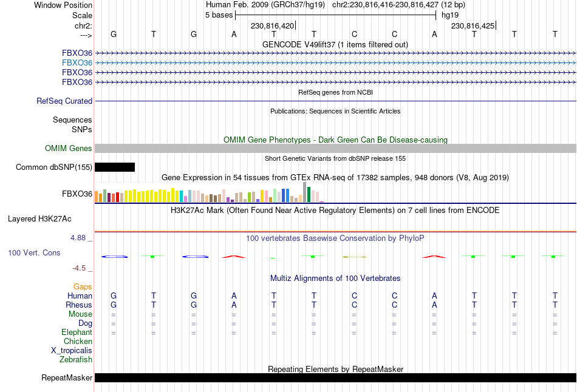Click the OMIM Genes label
Screen dimensions: 577x392
coord(69,148)
